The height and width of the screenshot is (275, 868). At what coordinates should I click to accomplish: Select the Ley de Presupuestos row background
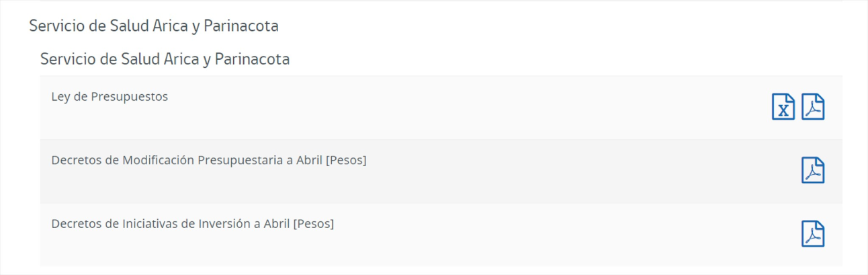441,108
